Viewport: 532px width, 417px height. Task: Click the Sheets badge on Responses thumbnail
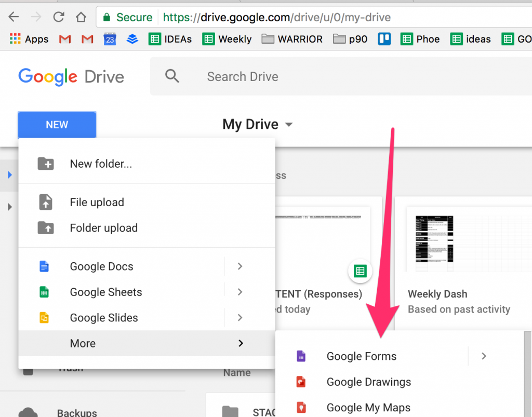tap(360, 271)
